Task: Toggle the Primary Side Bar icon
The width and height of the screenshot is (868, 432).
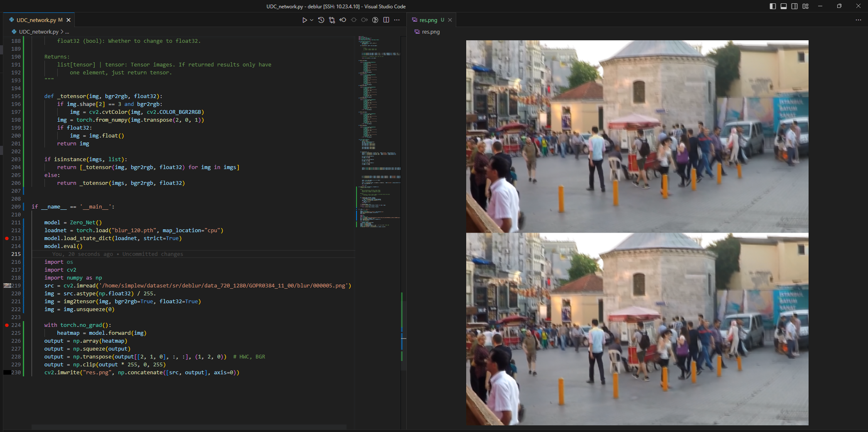Action: point(773,6)
